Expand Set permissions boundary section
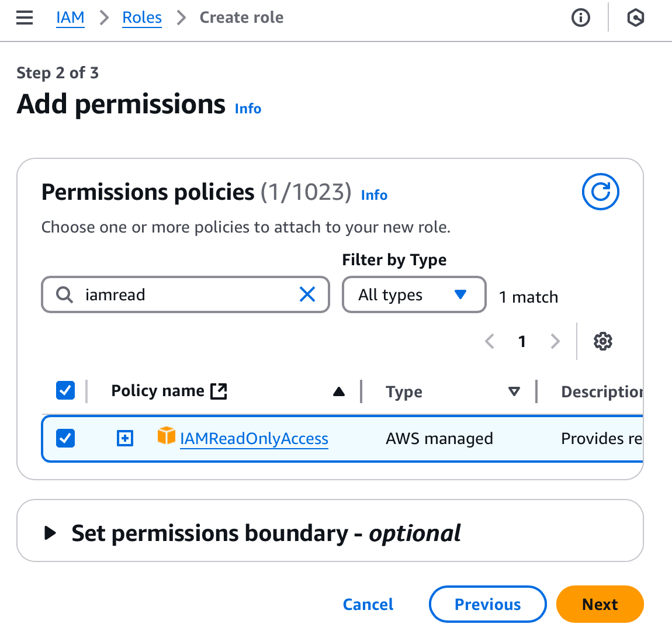672x638 pixels. (51, 533)
